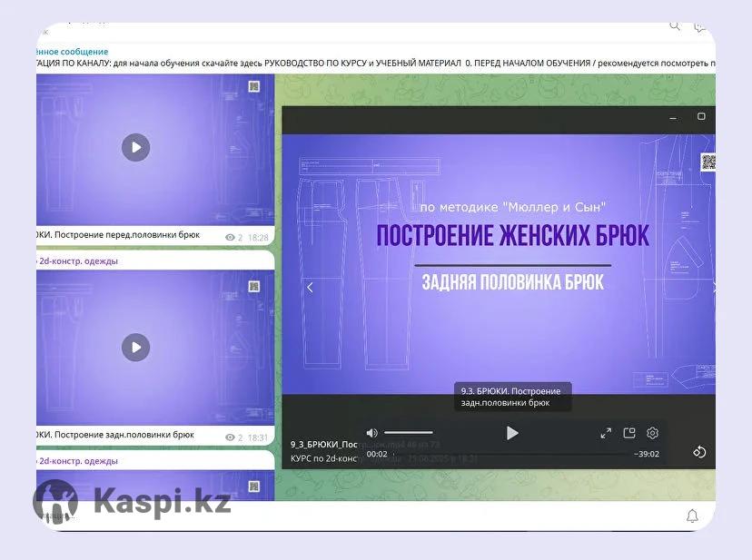The height and width of the screenshot is (560, 752).
Task: Click the notification bell icon
Action: pyautogui.click(x=692, y=516)
